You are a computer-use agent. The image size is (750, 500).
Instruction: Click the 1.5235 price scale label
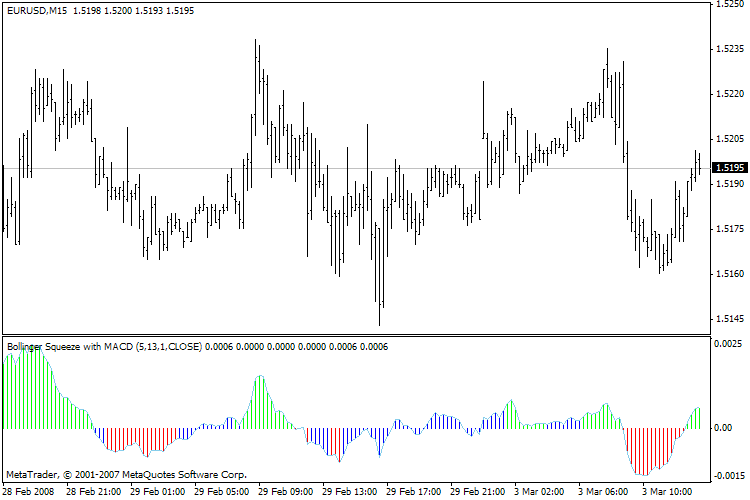click(x=730, y=49)
